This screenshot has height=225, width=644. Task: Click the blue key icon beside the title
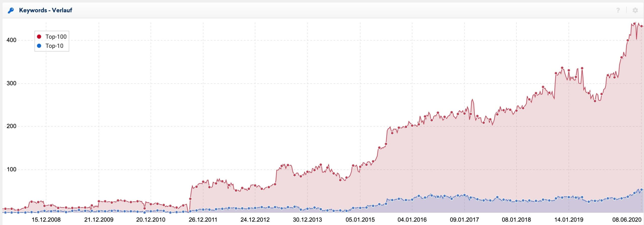pos(11,11)
